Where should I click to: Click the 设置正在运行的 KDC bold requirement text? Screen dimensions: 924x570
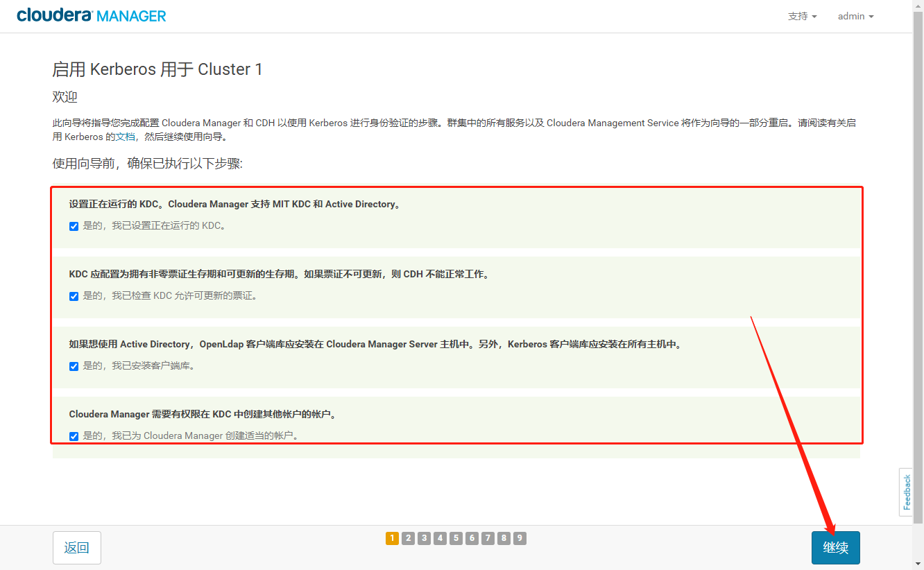point(235,205)
